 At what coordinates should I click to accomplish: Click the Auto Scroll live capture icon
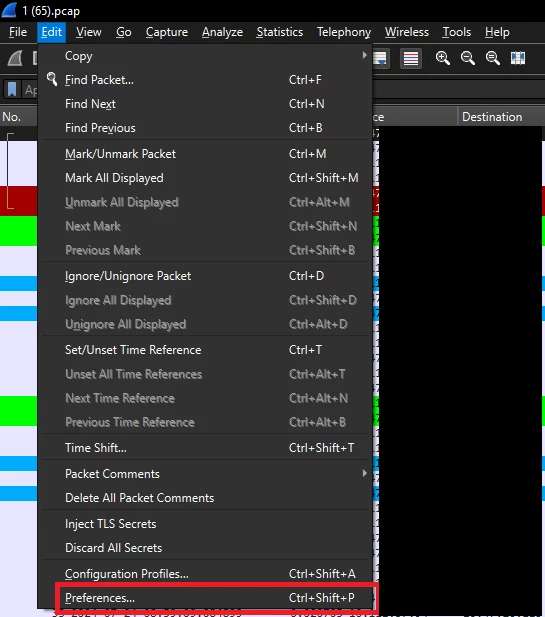pos(381,59)
